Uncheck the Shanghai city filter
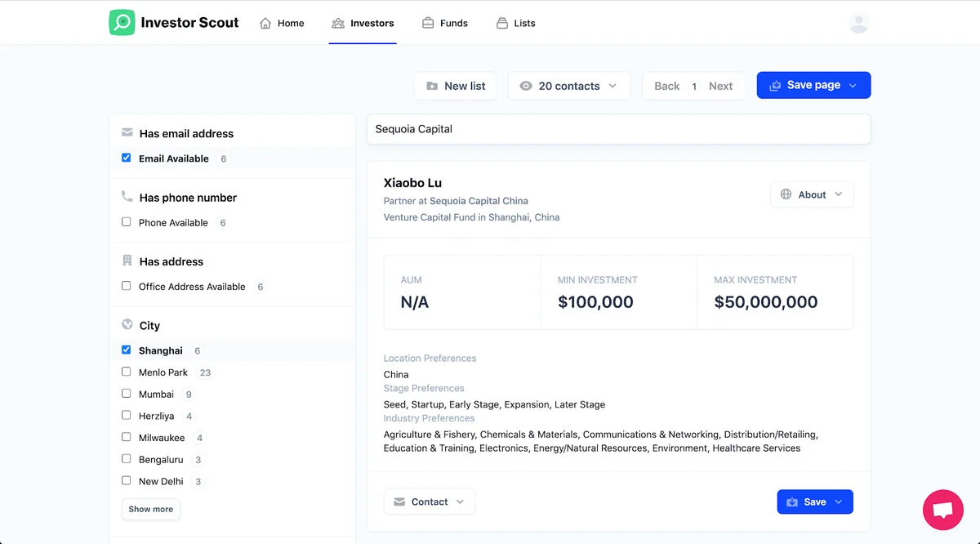This screenshot has height=544, width=980. [126, 350]
